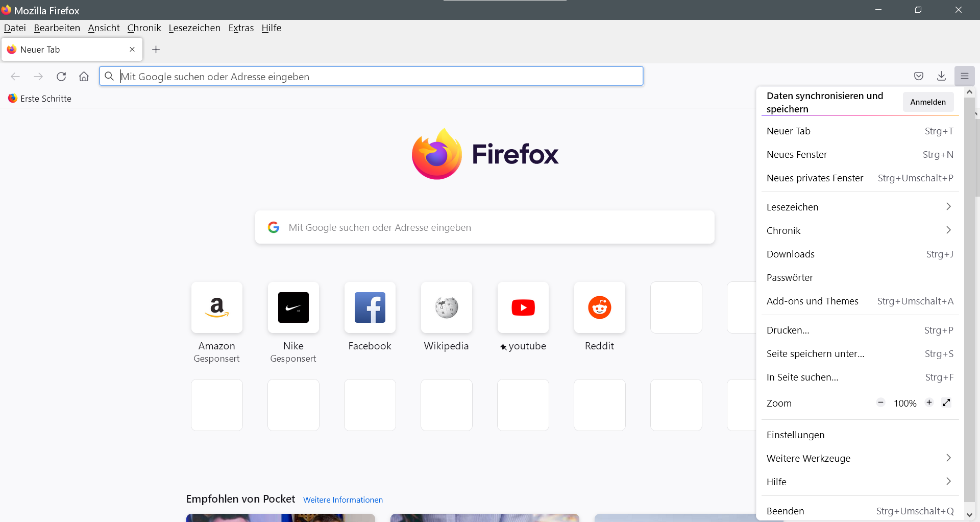Select Seite speichern unter...

860,354
